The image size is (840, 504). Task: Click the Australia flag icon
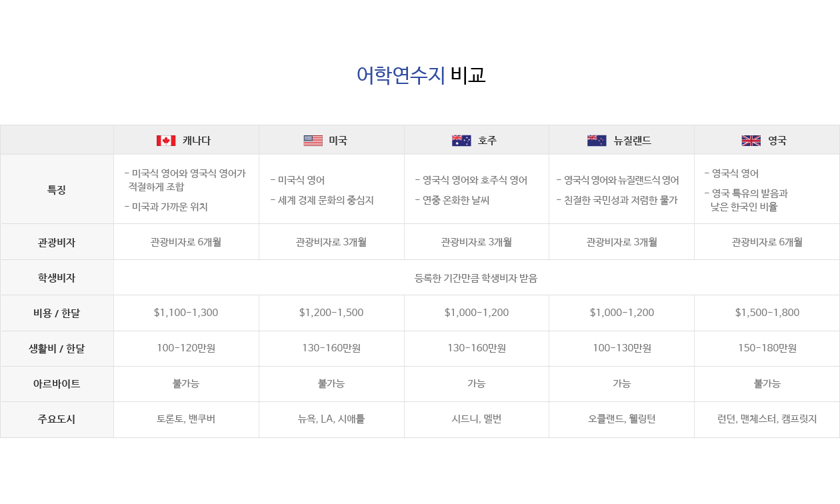461,141
